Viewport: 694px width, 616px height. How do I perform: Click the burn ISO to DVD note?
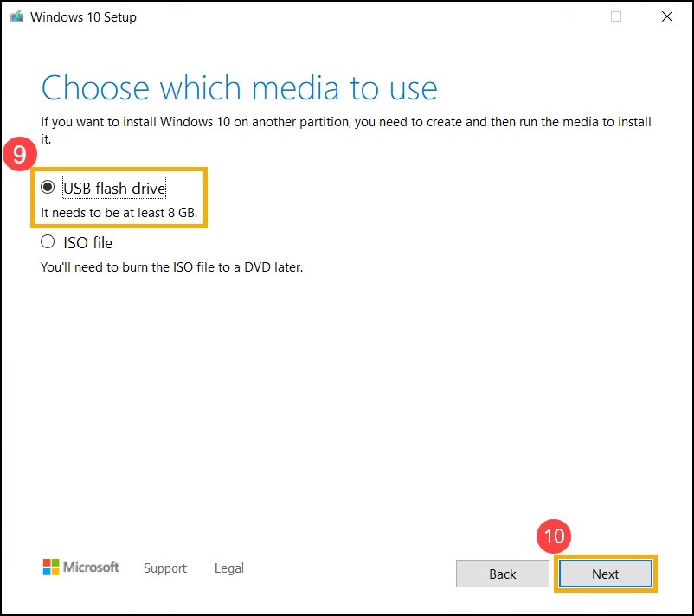[170, 266]
